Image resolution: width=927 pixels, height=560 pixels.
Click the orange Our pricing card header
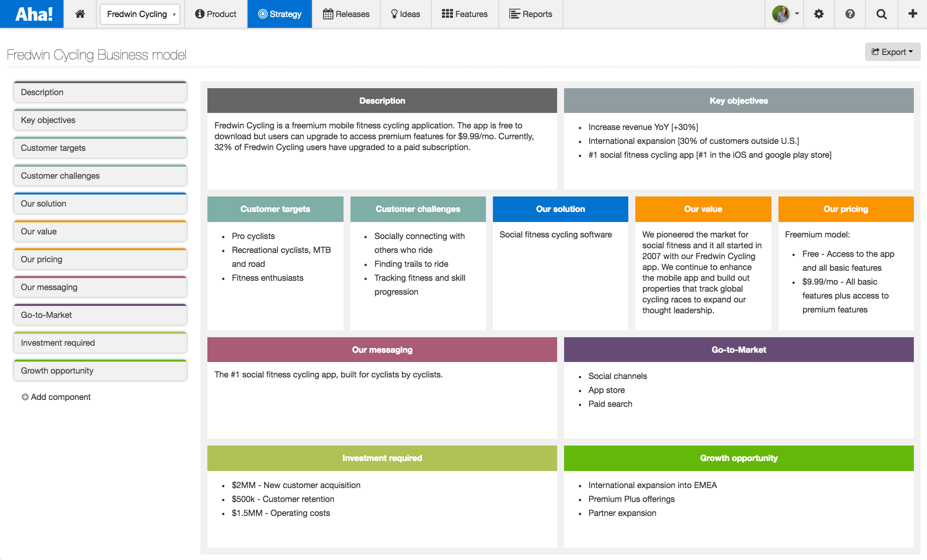pyautogui.click(x=846, y=209)
